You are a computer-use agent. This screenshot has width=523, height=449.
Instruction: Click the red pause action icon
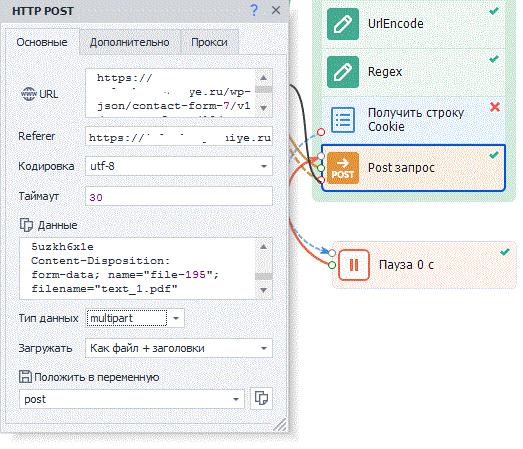tap(354, 265)
